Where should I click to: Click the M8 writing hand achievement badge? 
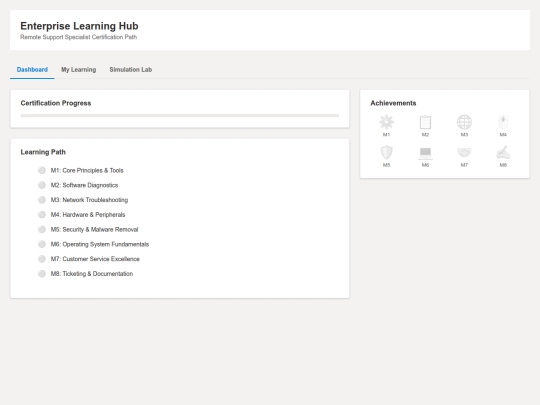tap(503, 152)
